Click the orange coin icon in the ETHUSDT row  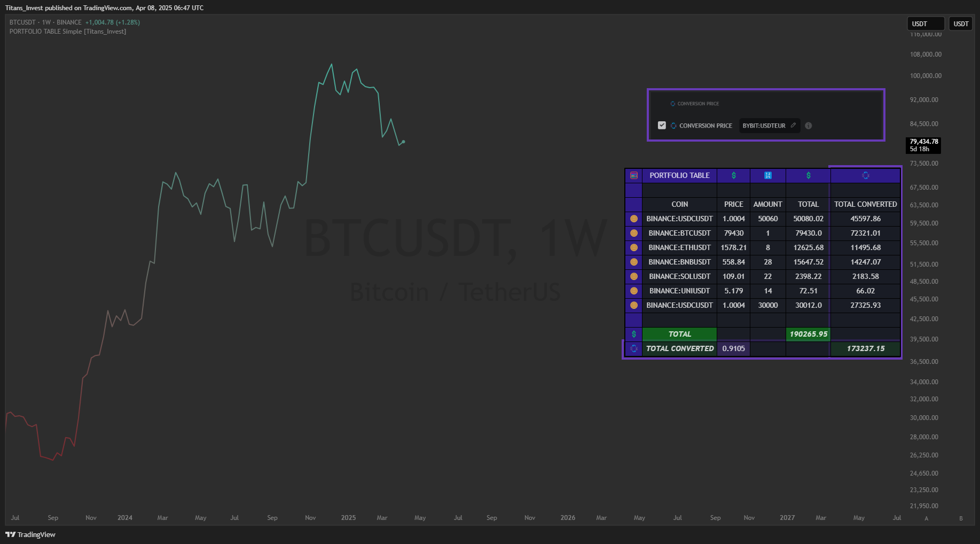pyautogui.click(x=634, y=247)
